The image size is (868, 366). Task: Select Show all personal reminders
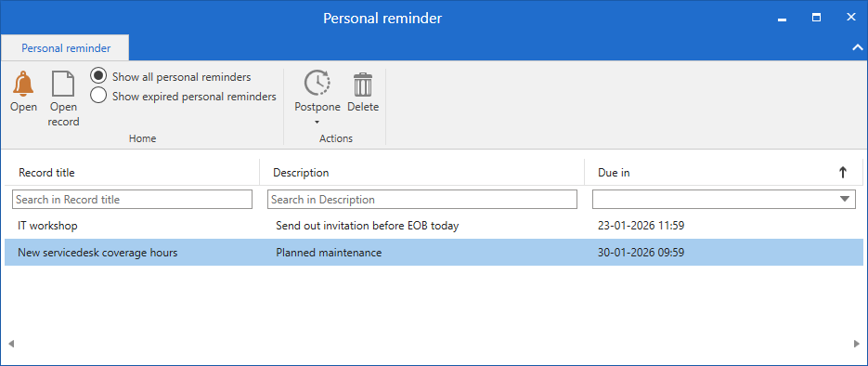pyautogui.click(x=98, y=76)
